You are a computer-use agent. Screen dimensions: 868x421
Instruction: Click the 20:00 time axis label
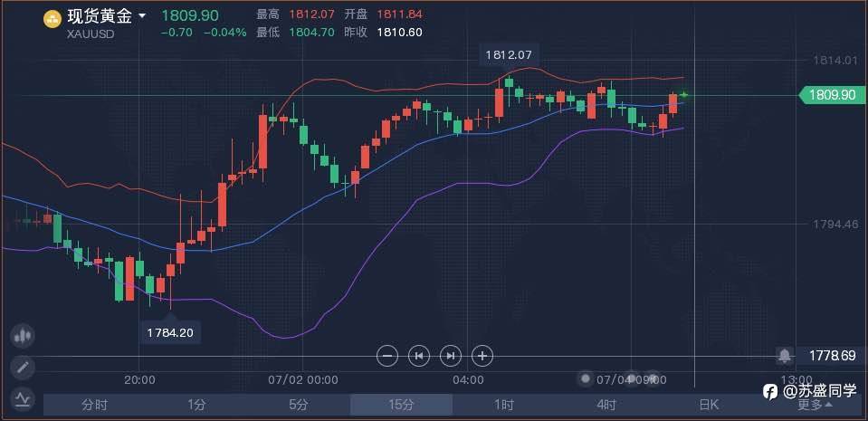click(139, 380)
